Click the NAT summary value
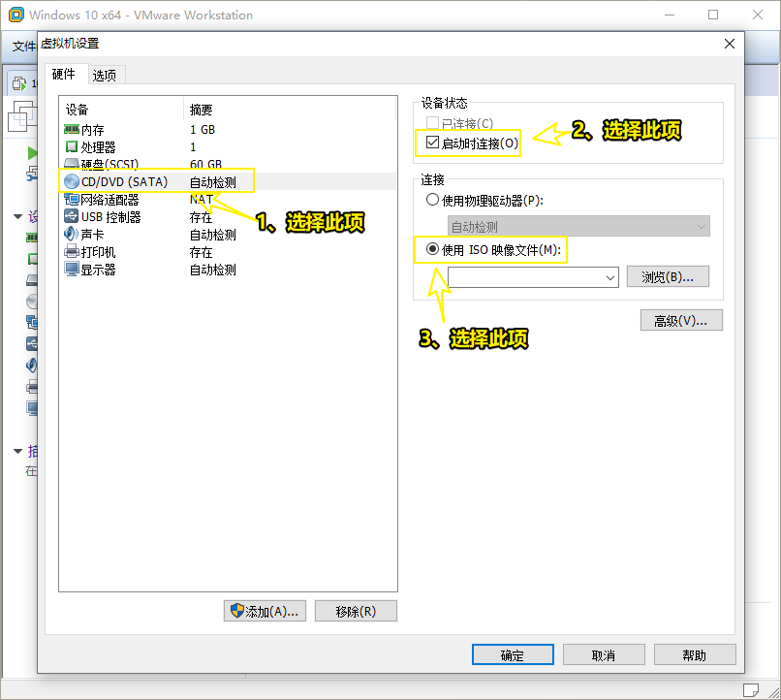The image size is (781, 700). (x=202, y=200)
